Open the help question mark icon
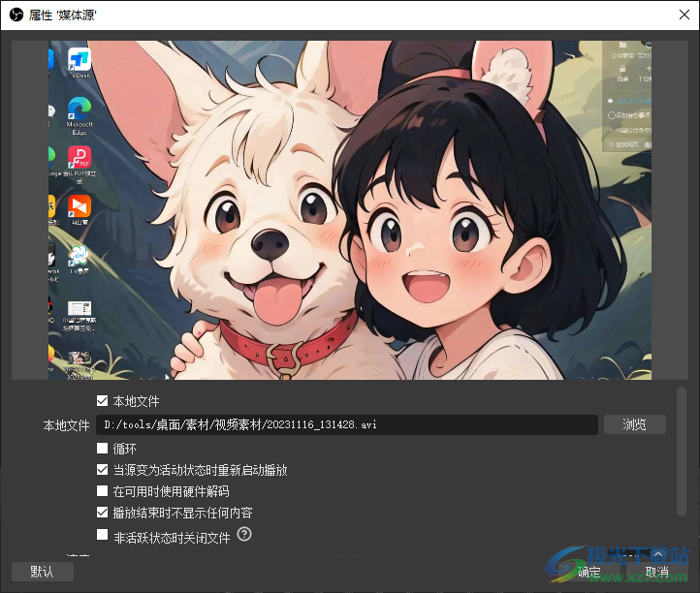700x593 pixels. tap(244, 534)
